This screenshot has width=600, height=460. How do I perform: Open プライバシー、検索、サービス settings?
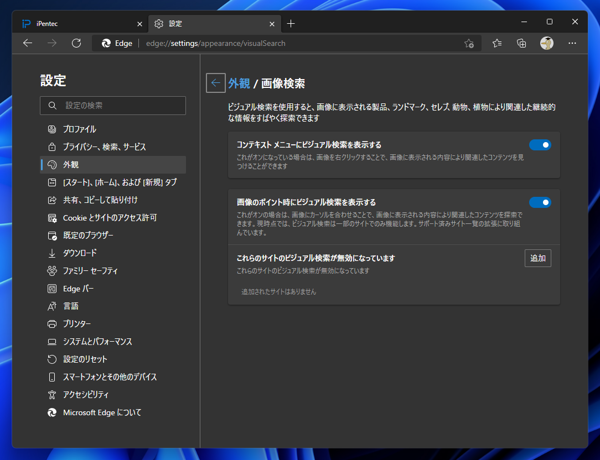coord(113,147)
